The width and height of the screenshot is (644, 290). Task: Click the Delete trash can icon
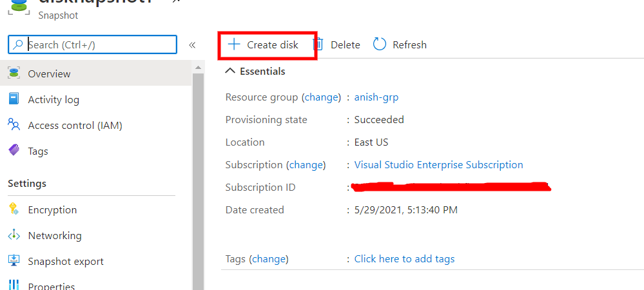pos(318,44)
